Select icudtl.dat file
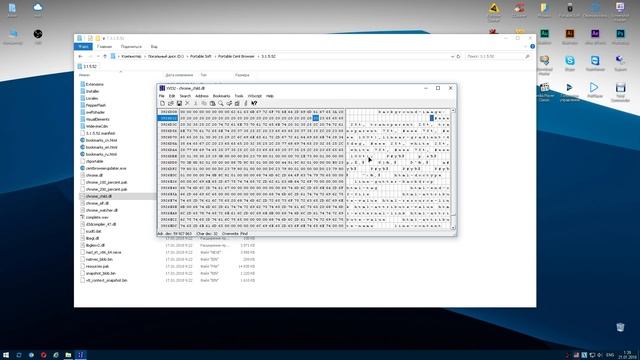This screenshot has width=640, height=360. [93, 231]
